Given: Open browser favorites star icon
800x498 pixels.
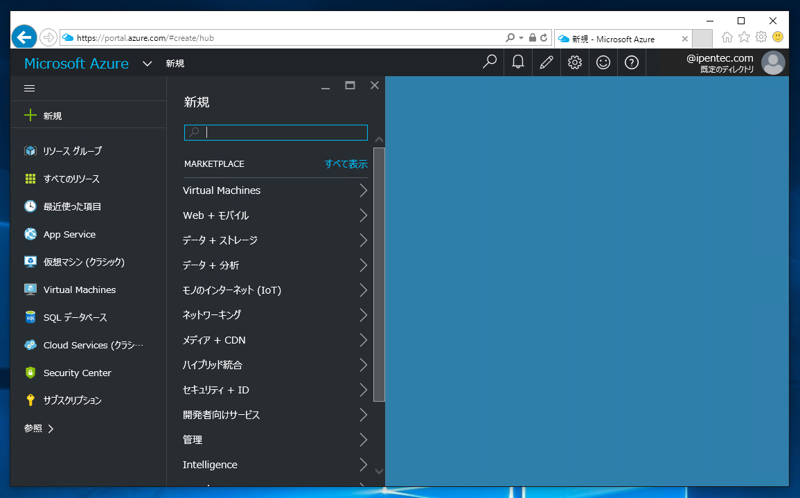Looking at the screenshot, I should coord(744,37).
